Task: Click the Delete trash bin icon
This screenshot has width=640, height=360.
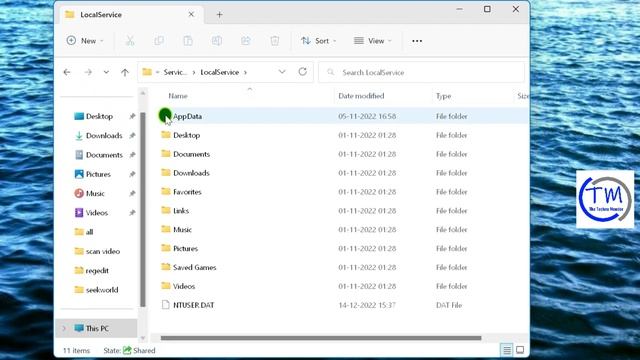Action: [x=275, y=41]
